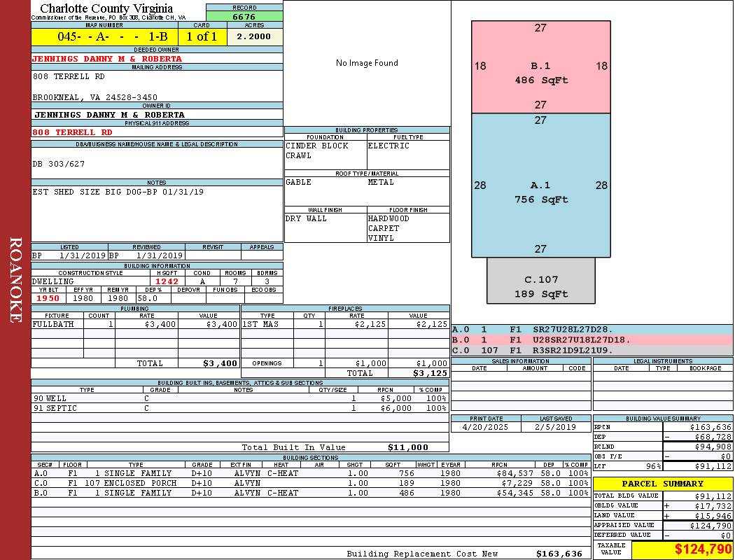Select the 91 SEPTIC built-in row
The width and height of the screenshot is (735, 560).
pyautogui.click(x=240, y=408)
